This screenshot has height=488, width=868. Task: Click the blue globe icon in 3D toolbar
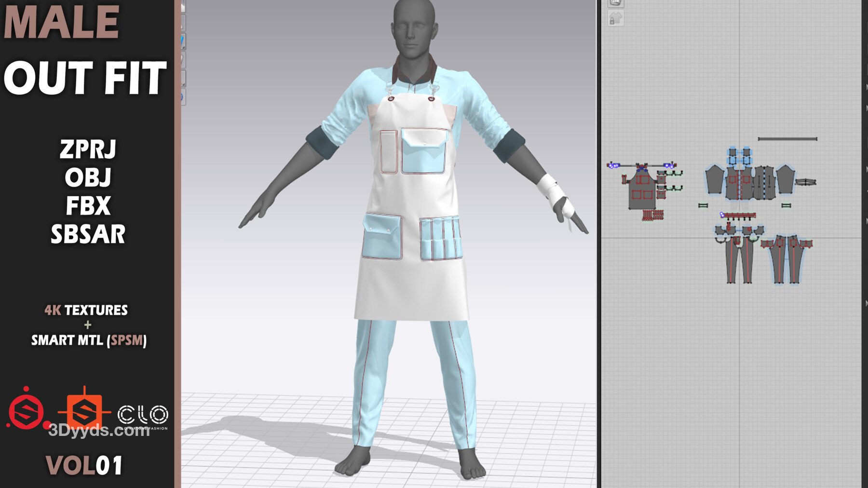(182, 97)
